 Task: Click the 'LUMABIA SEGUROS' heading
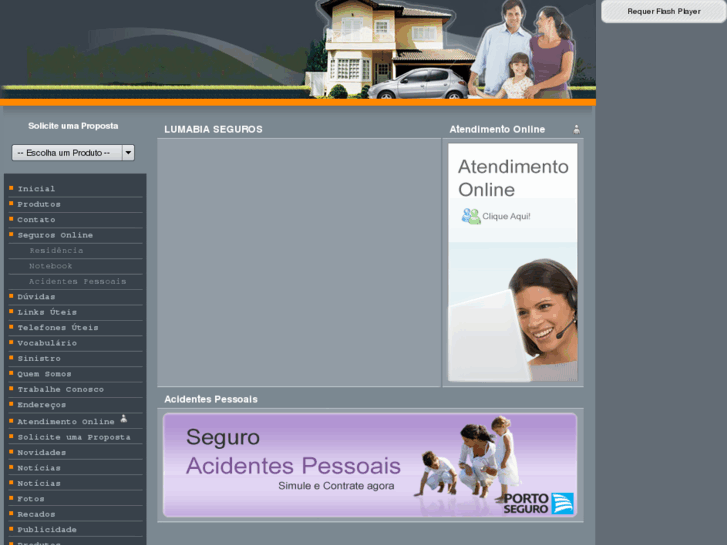click(x=213, y=129)
